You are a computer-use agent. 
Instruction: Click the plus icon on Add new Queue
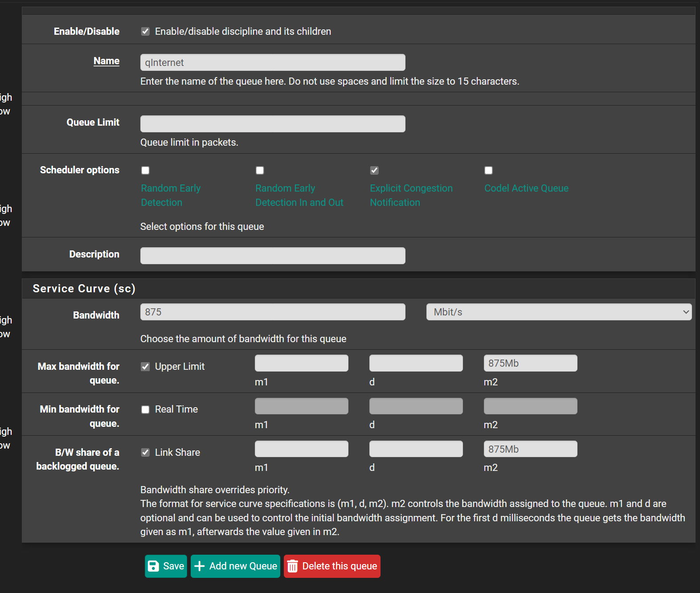click(200, 566)
